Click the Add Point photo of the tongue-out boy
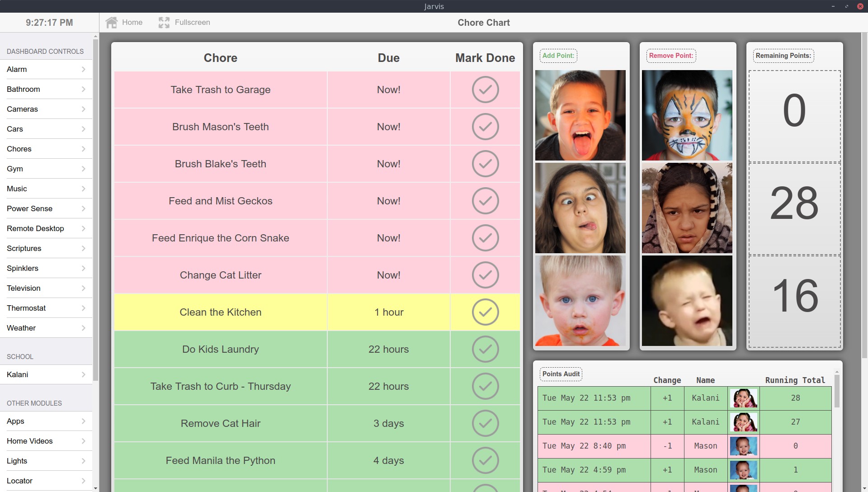 [580, 115]
